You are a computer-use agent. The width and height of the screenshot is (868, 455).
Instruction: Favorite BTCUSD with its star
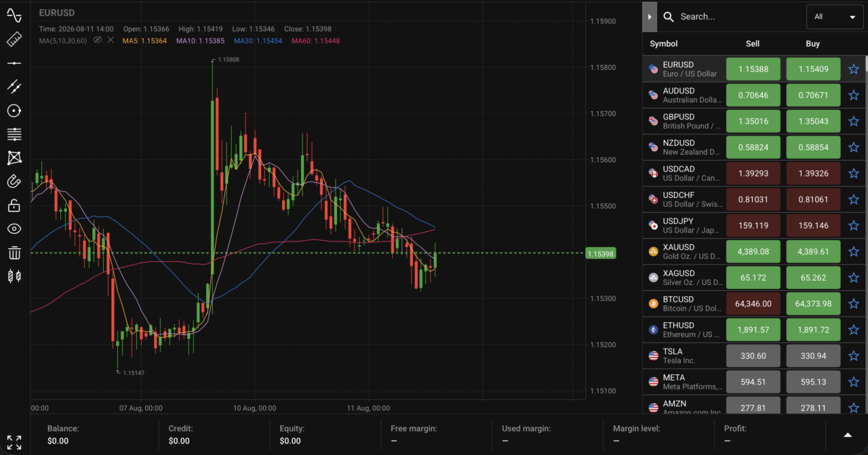pyautogui.click(x=854, y=304)
